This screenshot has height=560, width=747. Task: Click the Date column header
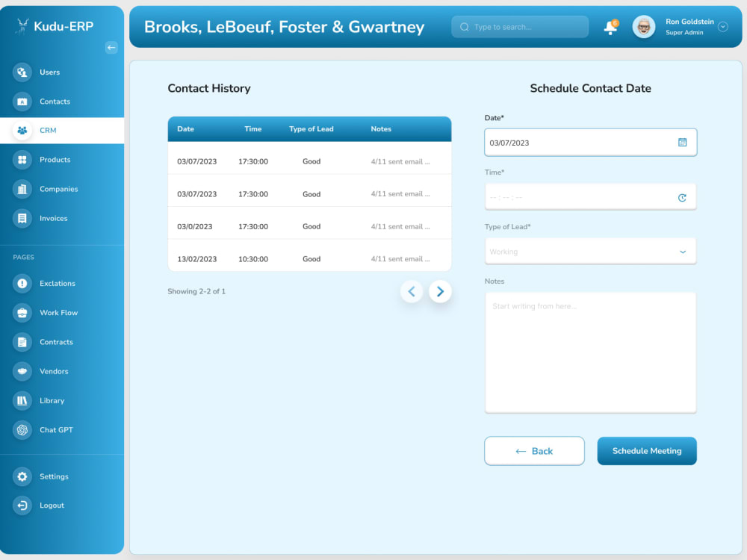[x=185, y=129]
